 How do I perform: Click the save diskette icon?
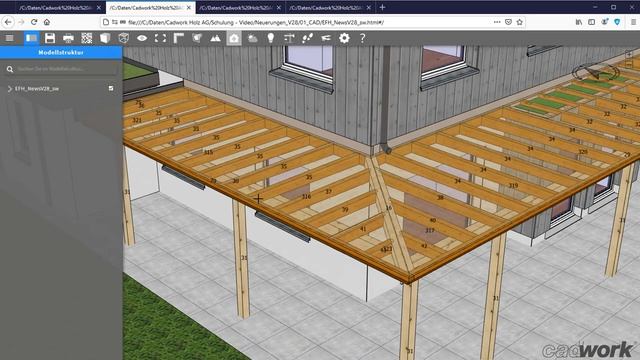[50, 38]
